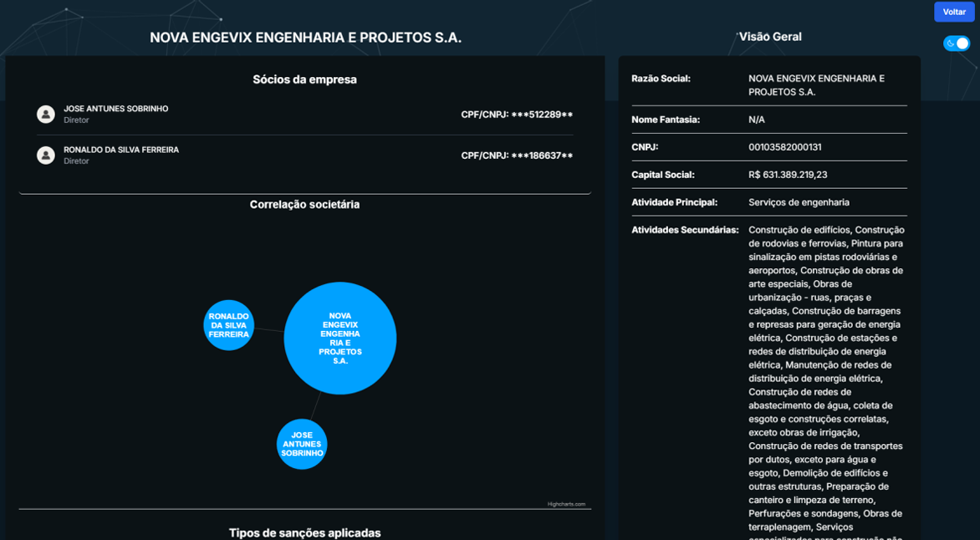980x540 pixels.
Task: Click the Diretor role under Jose Antunes Sobrinho
Action: click(76, 120)
